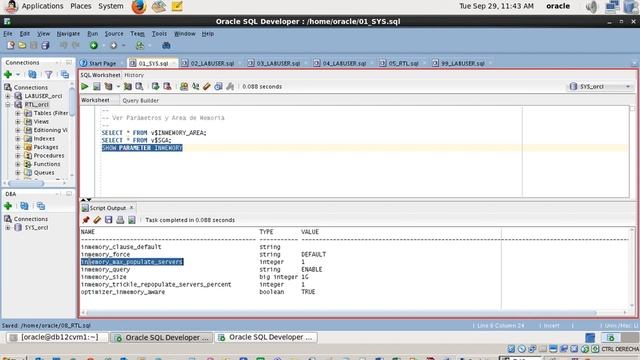Click the Run Script icon in worksheet toolbar
This screenshot has height=360, width=640.
click(x=96, y=87)
